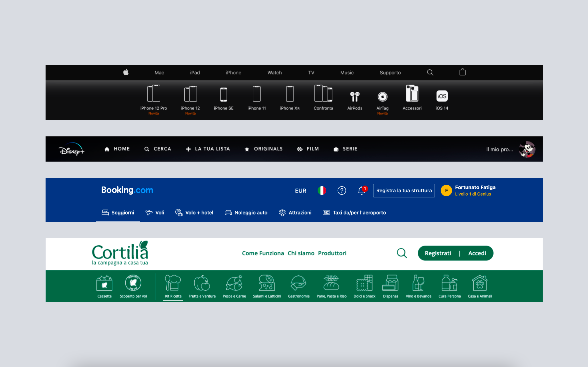Click the Registrati button
Image resolution: width=588 pixels, height=367 pixels.
(438, 253)
